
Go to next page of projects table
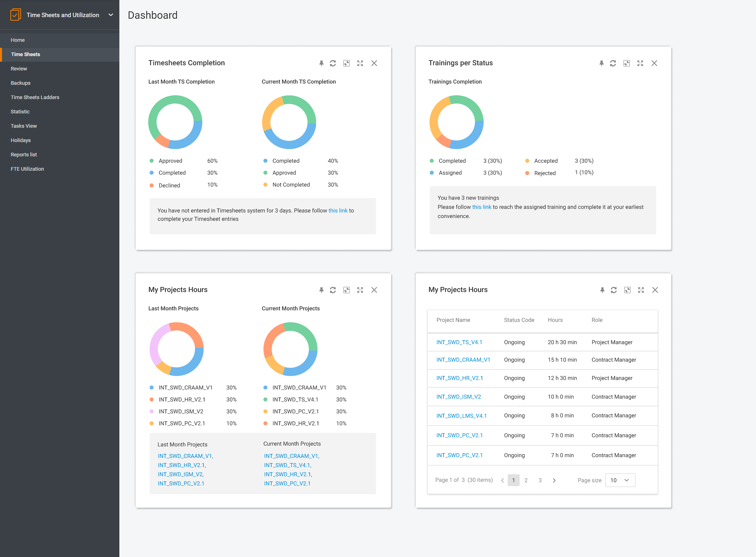(554, 480)
